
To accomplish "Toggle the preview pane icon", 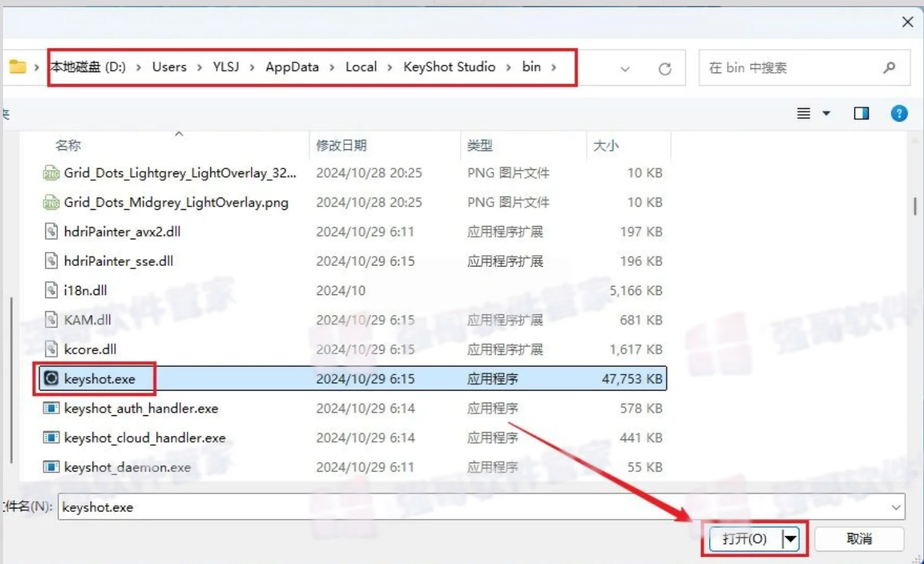I will tap(861, 113).
